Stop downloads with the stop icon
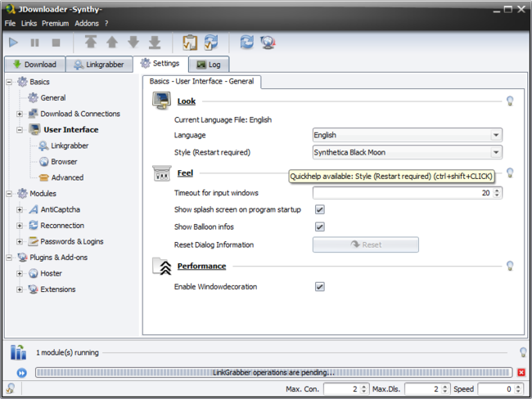 click(x=56, y=43)
